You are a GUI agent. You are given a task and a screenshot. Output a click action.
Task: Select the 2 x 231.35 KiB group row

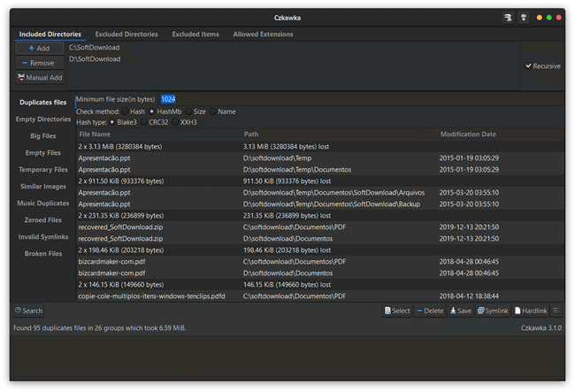pos(320,216)
